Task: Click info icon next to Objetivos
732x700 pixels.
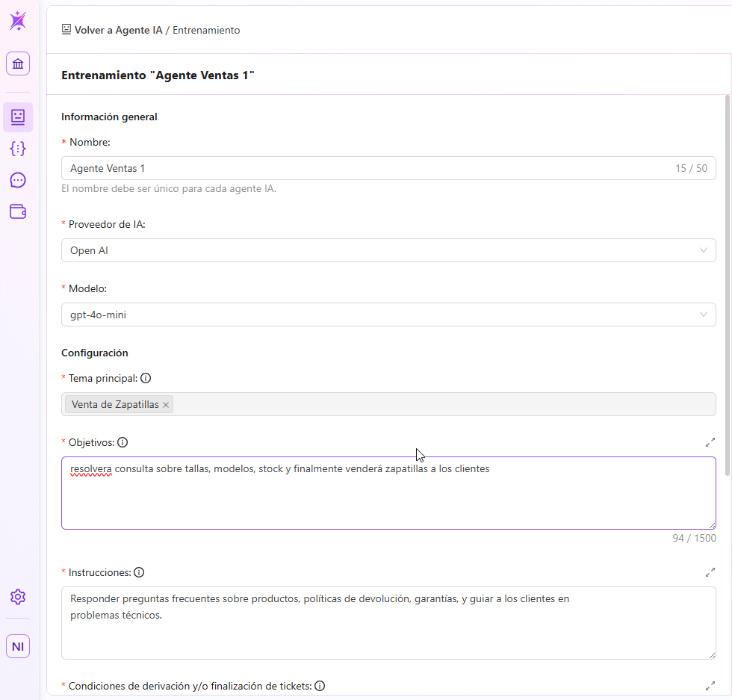Action: pos(122,442)
